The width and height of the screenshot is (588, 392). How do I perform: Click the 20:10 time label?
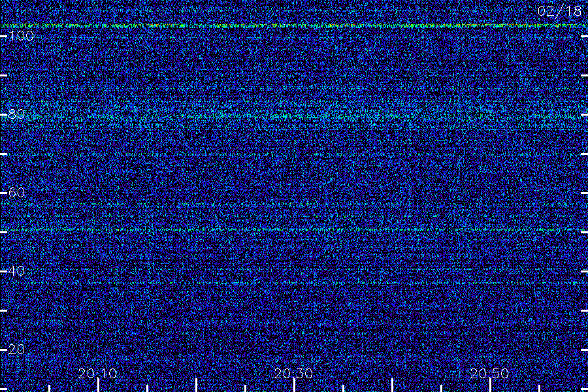97,373
